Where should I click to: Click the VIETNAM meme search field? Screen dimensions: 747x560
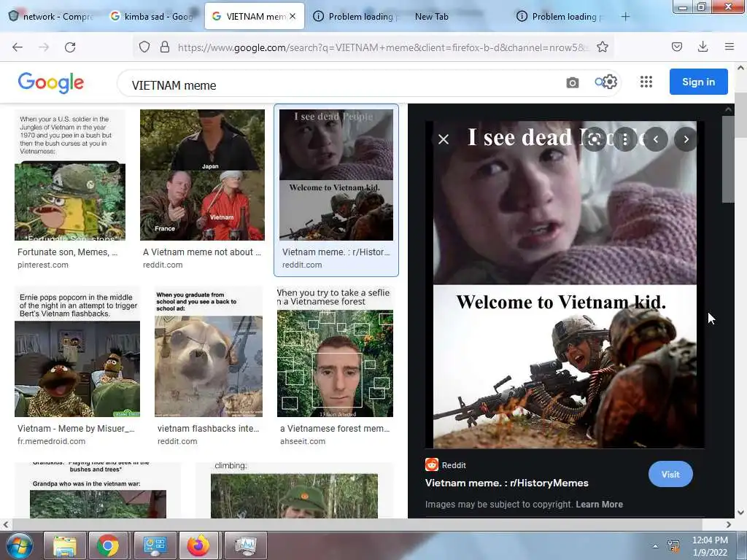(x=343, y=85)
